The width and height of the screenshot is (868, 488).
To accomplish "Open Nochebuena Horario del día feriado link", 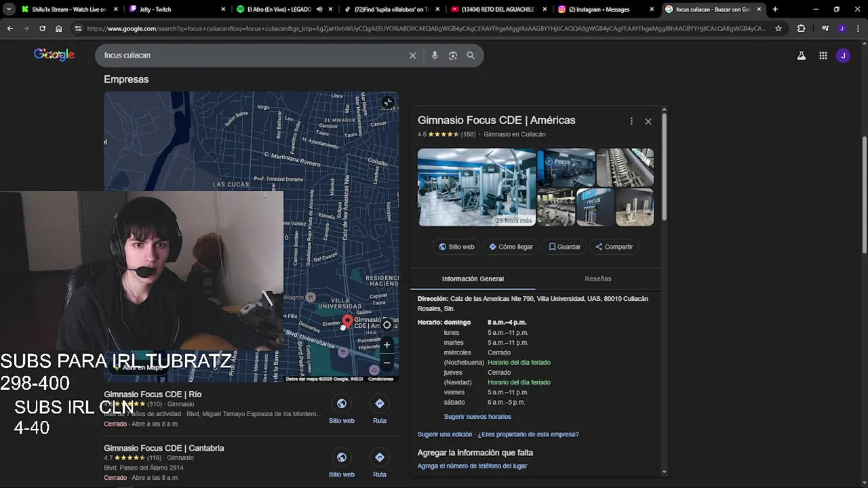I will [519, 363].
